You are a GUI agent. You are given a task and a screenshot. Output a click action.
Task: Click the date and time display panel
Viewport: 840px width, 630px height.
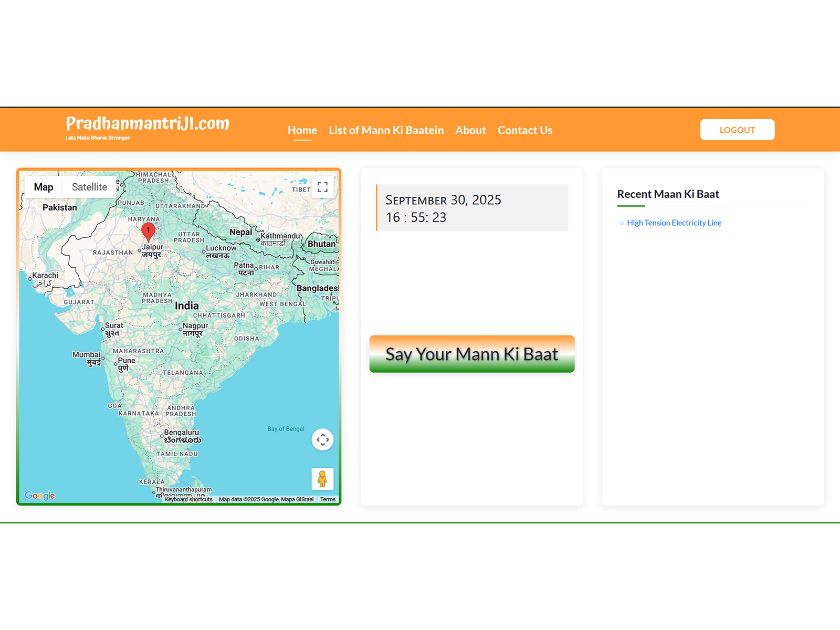[471, 208]
